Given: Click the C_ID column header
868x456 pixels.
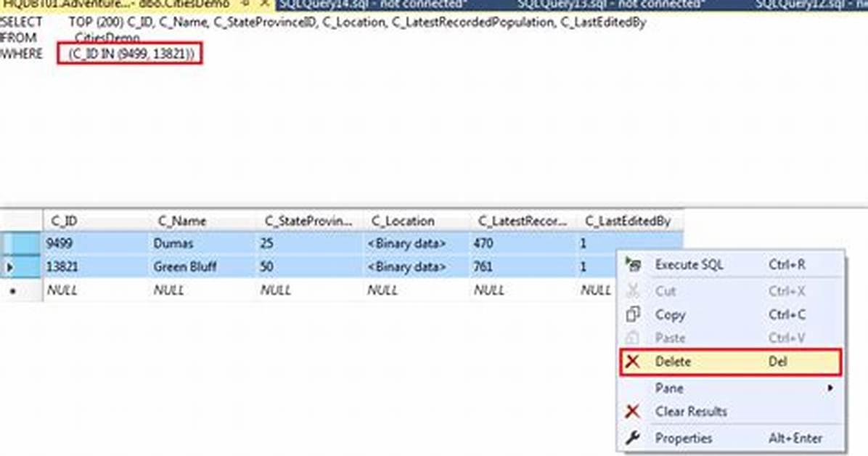Looking at the screenshot, I should point(97,221).
